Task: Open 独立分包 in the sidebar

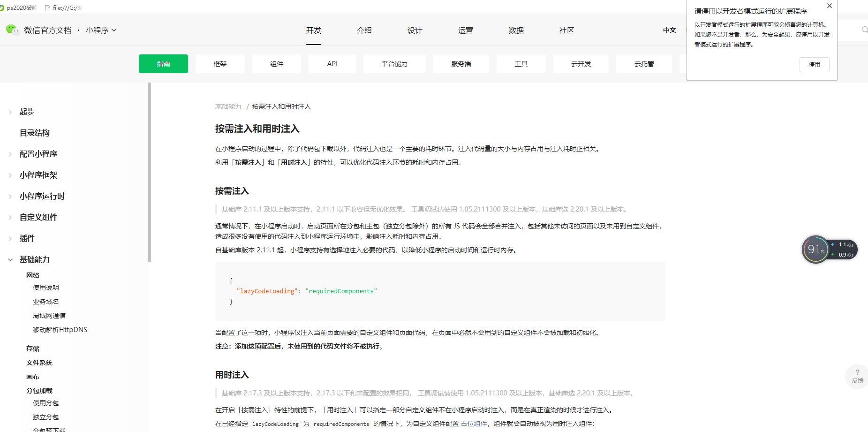Action: click(x=46, y=417)
